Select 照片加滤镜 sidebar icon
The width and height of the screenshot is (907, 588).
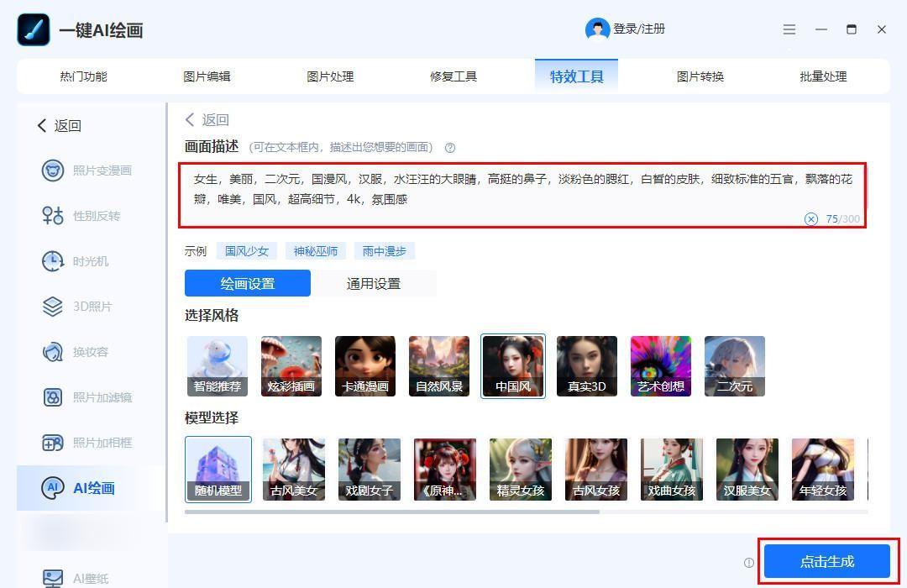(x=53, y=397)
